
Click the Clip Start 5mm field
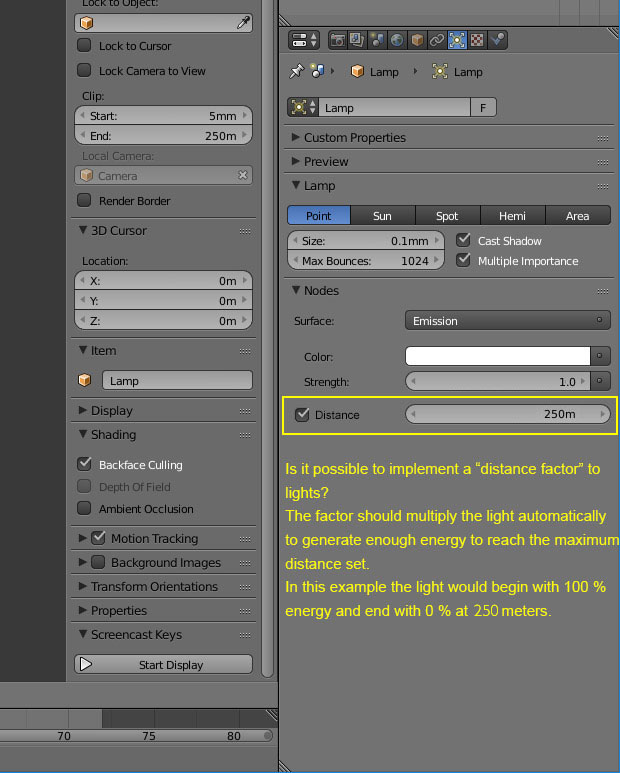click(163, 115)
